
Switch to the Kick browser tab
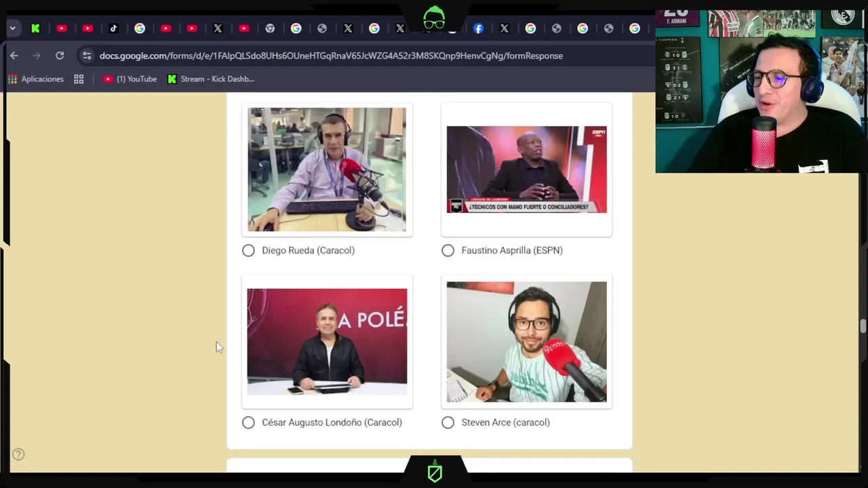35,28
